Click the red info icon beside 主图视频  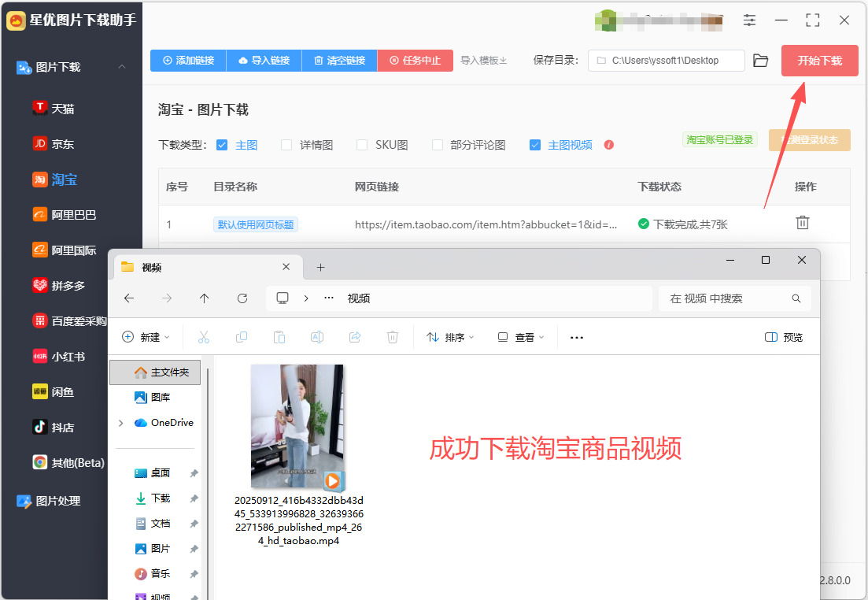[x=609, y=145]
